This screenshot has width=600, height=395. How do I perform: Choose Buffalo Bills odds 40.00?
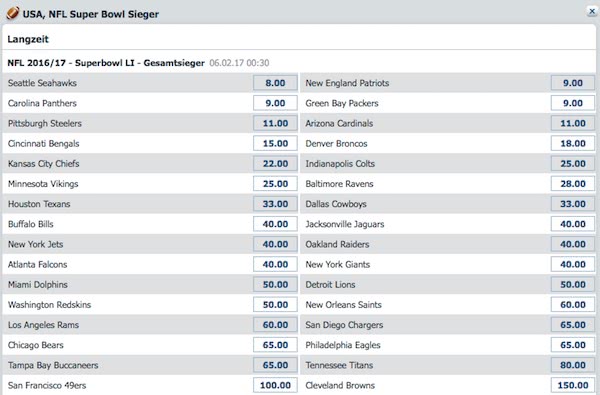pyautogui.click(x=275, y=224)
